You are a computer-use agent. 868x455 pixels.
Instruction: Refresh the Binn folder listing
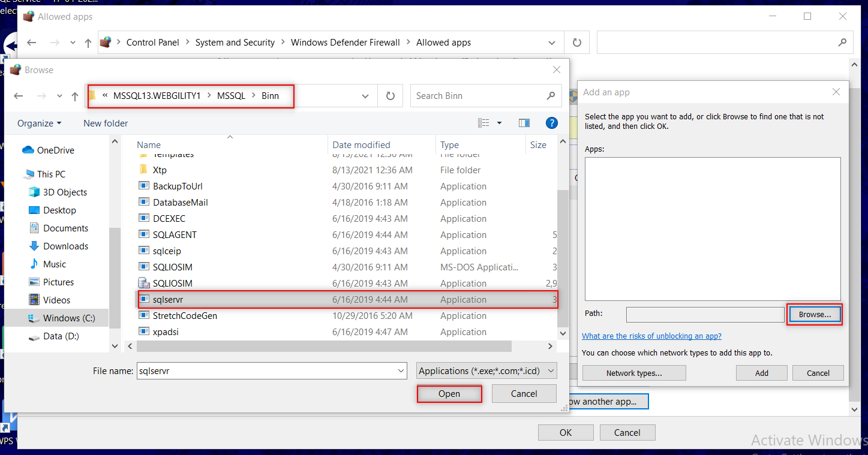click(x=391, y=96)
